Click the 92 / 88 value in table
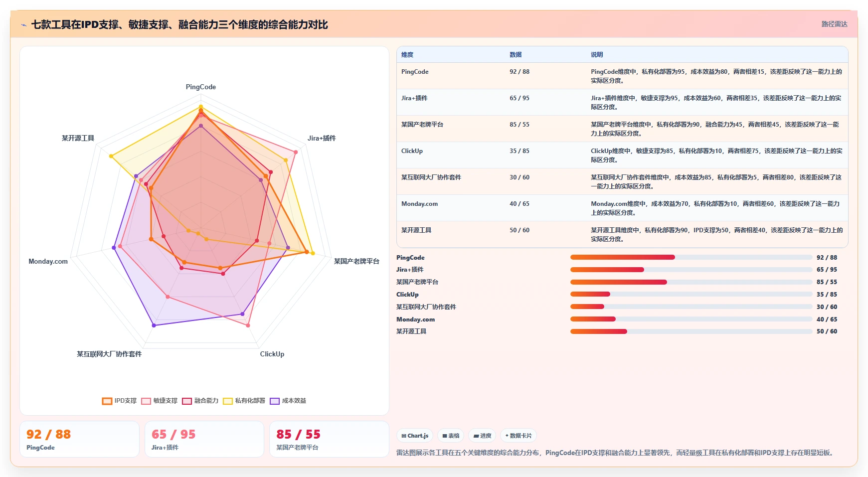This screenshot has width=868, height=477. click(x=520, y=72)
